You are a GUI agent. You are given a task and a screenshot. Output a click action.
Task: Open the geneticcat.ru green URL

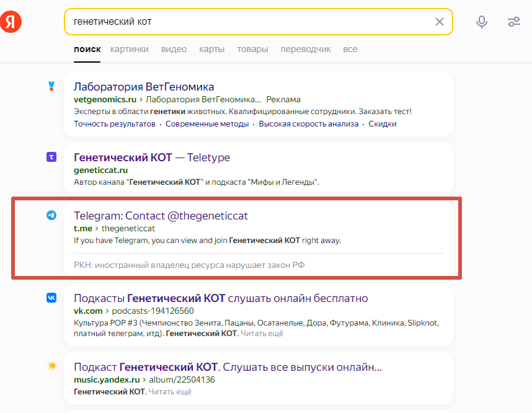click(100, 170)
